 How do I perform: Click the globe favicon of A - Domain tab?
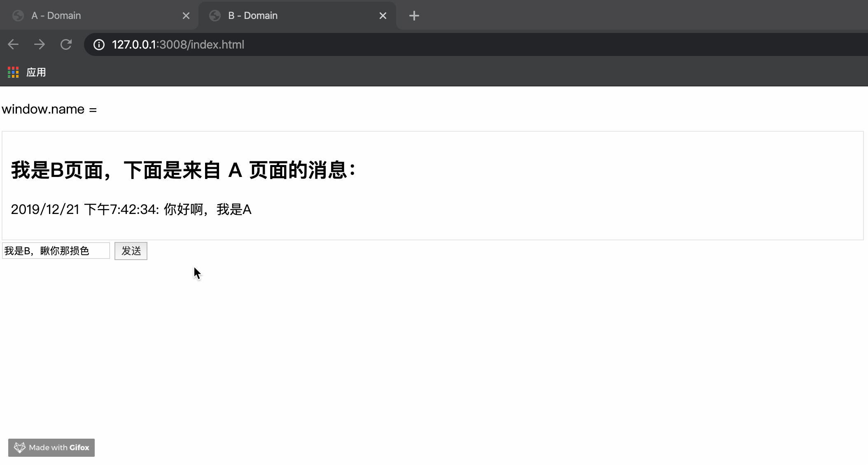18,16
